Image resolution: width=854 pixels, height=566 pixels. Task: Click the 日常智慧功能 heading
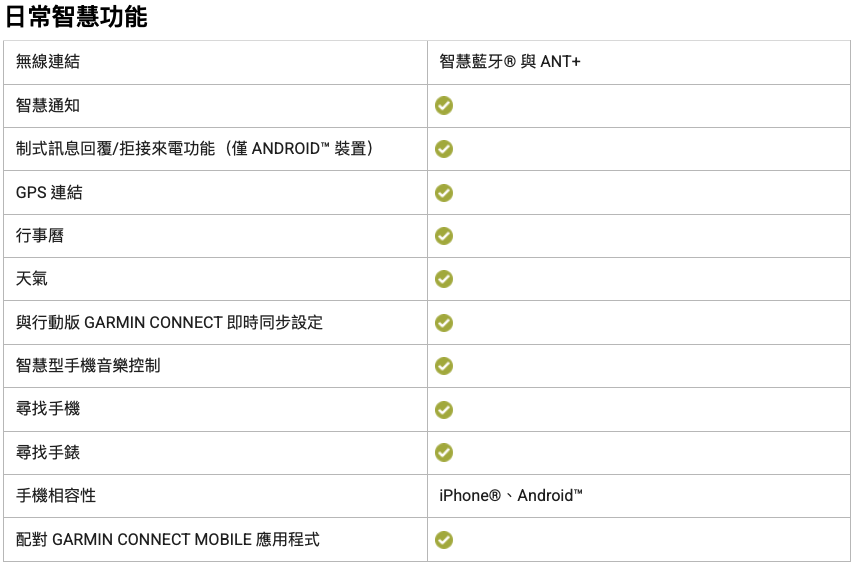pos(77,17)
